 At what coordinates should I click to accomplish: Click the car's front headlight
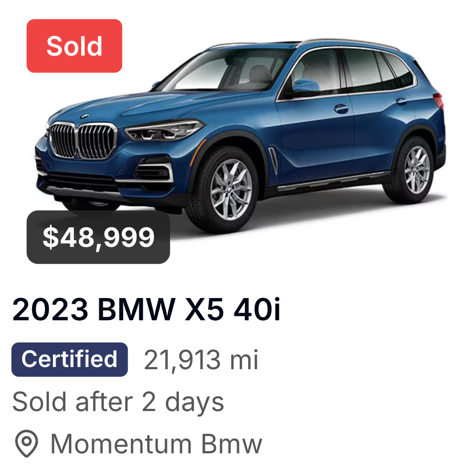point(164,130)
